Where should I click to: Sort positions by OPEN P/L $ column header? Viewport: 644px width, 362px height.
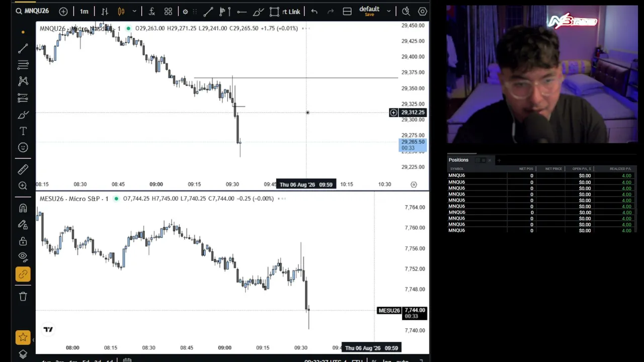point(581,169)
